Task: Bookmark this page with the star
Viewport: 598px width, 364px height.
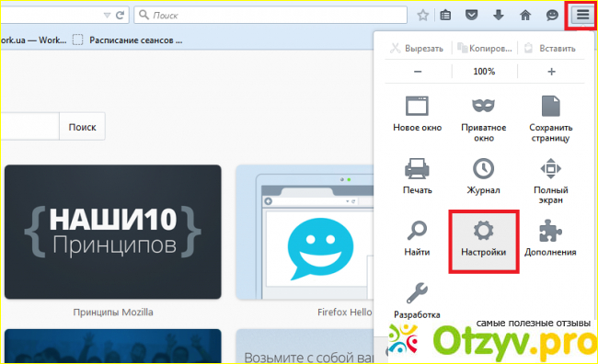Action: [x=422, y=16]
